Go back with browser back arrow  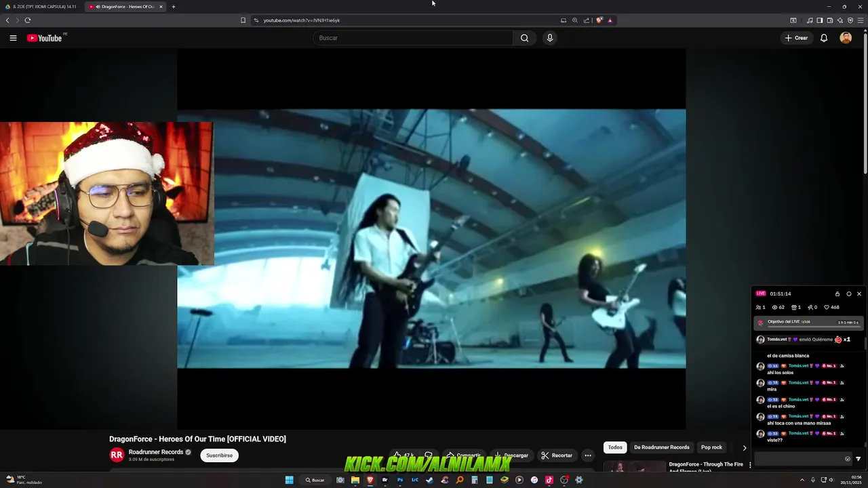tap(7, 20)
